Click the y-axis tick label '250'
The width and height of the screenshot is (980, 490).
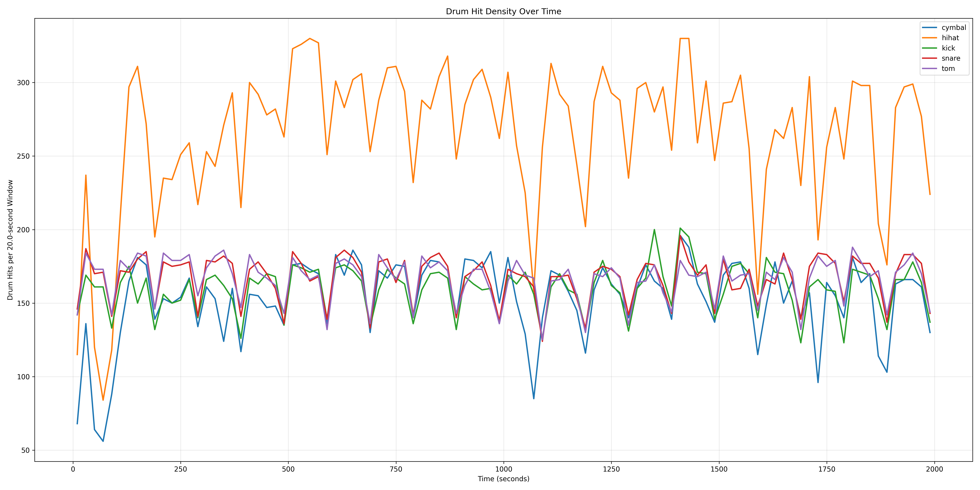tap(23, 156)
